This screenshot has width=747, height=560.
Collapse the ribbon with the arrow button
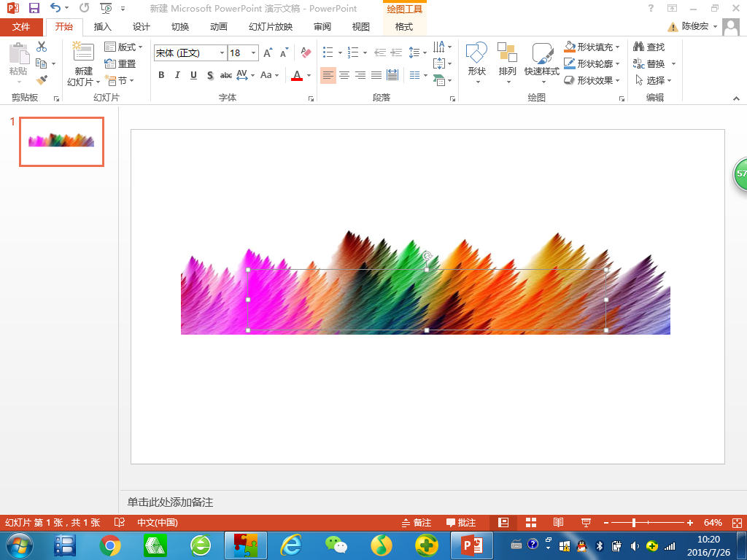(x=737, y=98)
